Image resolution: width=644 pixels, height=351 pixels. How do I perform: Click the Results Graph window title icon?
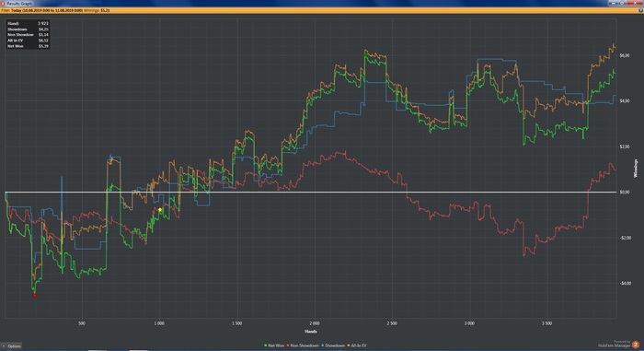[x=3, y=4]
